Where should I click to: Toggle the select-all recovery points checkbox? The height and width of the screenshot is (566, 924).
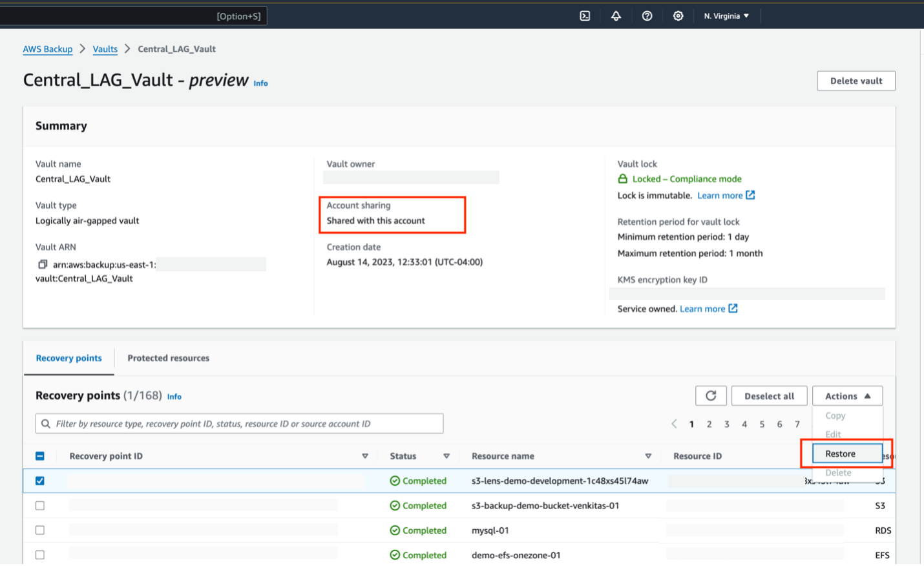[40, 456]
